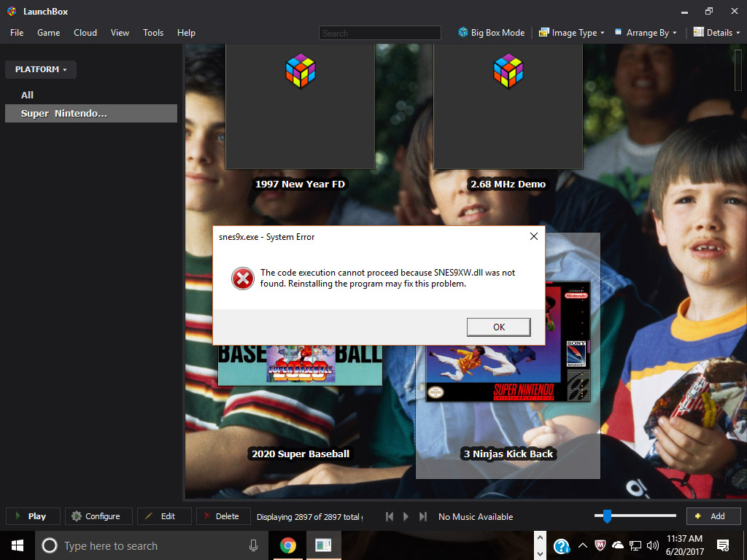Click the Play button

33,516
